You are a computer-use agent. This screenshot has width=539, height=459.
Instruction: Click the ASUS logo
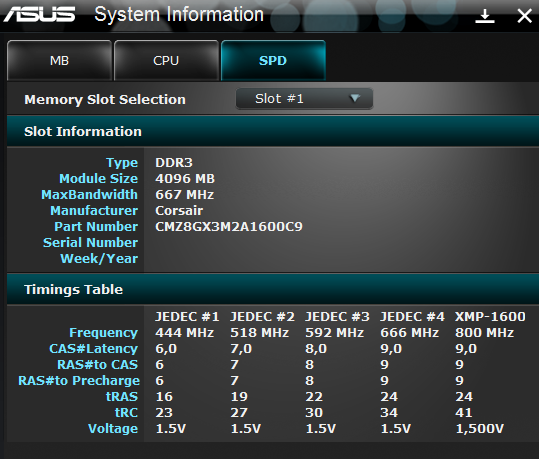point(40,15)
